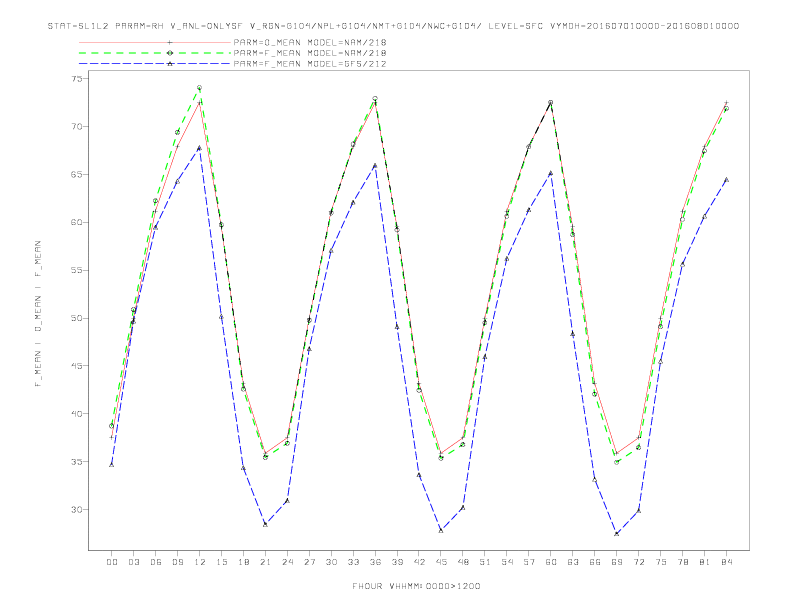
Task: Click the y-axis tick label 75
Action: click(x=77, y=79)
